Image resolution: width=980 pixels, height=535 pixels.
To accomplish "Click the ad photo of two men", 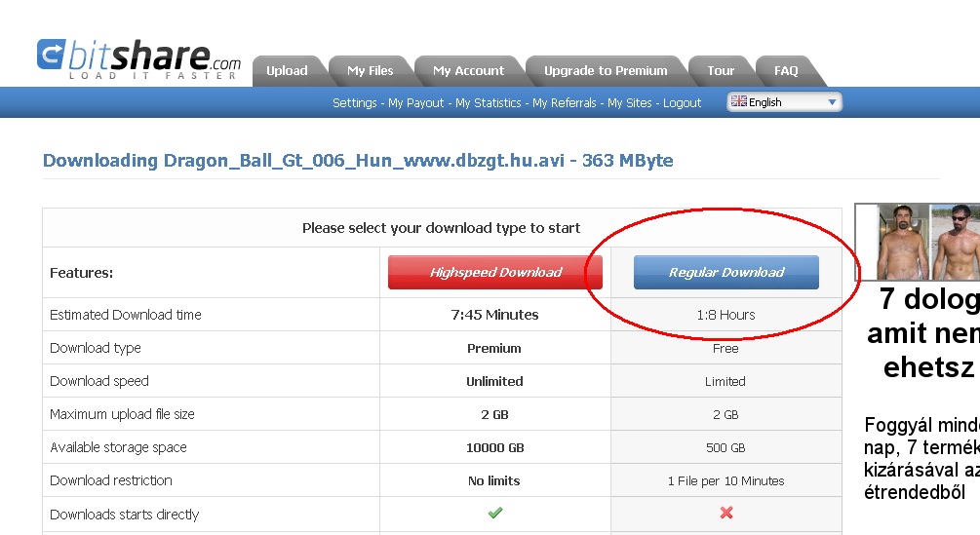I will [918, 242].
